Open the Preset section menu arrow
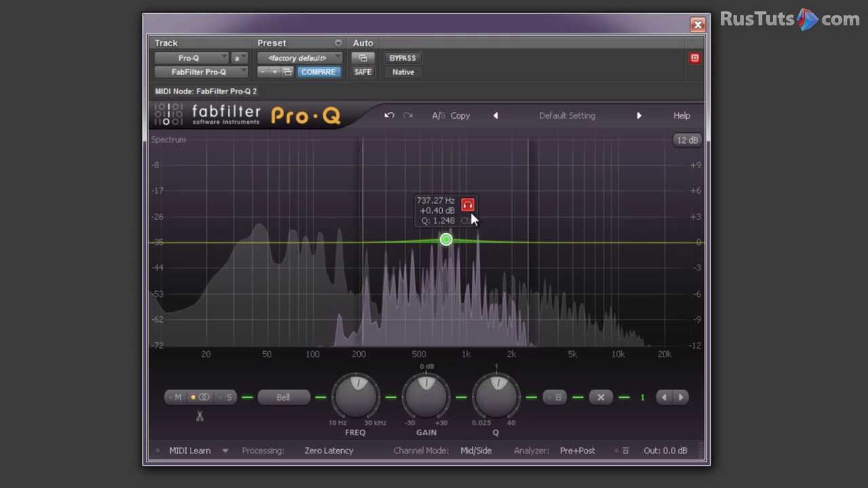The height and width of the screenshot is (488, 868). click(x=338, y=43)
